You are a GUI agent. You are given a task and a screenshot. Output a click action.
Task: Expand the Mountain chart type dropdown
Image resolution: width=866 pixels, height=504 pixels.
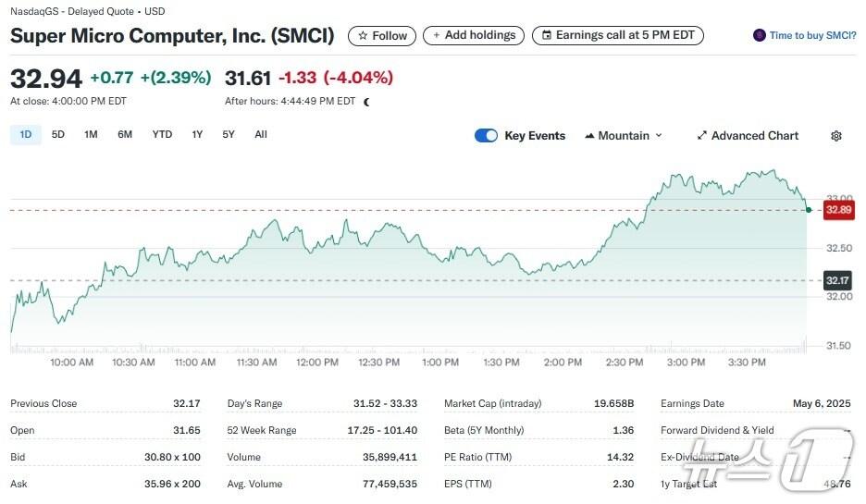(625, 136)
